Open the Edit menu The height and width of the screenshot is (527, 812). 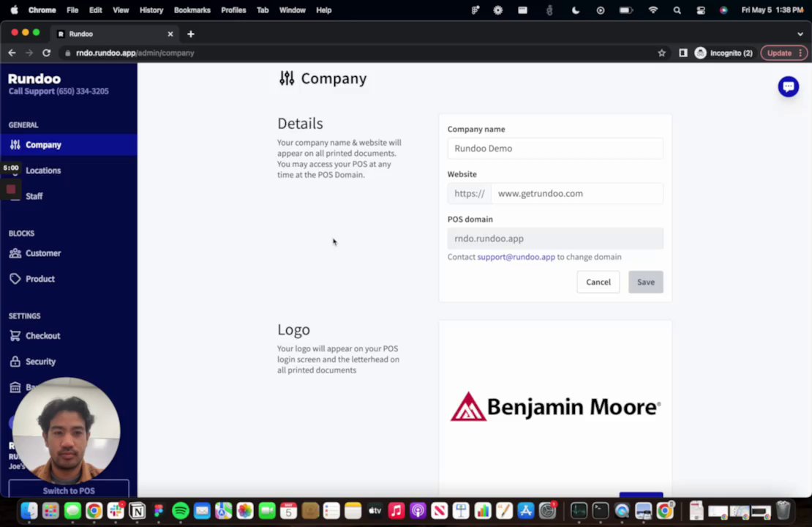click(x=95, y=10)
